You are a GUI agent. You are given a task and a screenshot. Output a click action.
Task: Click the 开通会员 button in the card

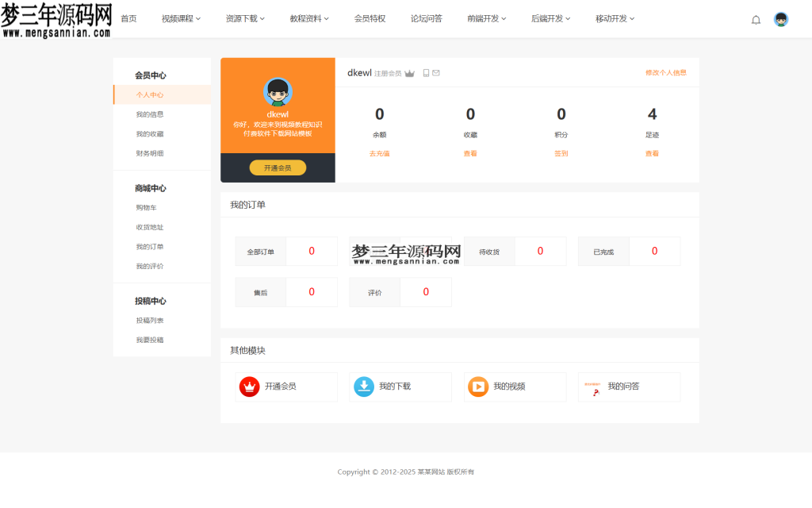tap(277, 167)
